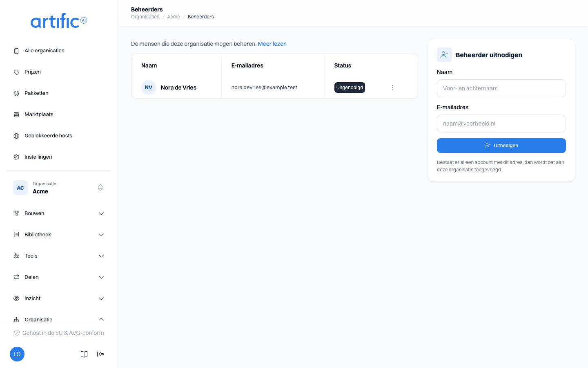Open the Pakketten page
Screen dimensions: 588x368
(x=59, y=93)
